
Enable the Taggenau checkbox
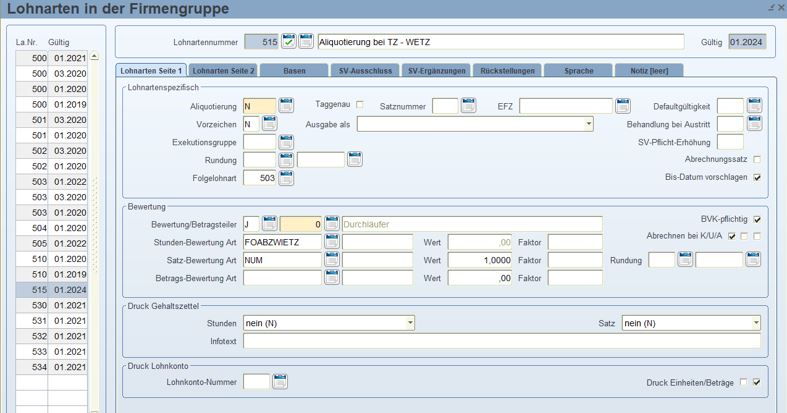click(x=360, y=105)
